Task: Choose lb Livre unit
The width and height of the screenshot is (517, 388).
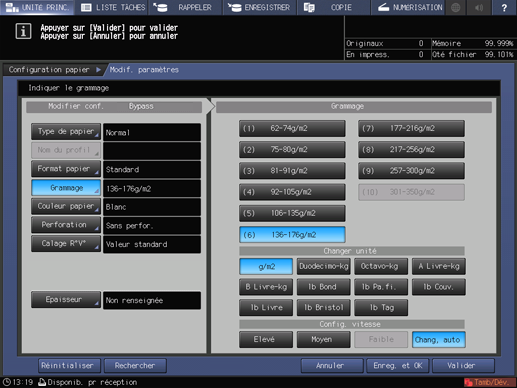Action: click(266, 308)
